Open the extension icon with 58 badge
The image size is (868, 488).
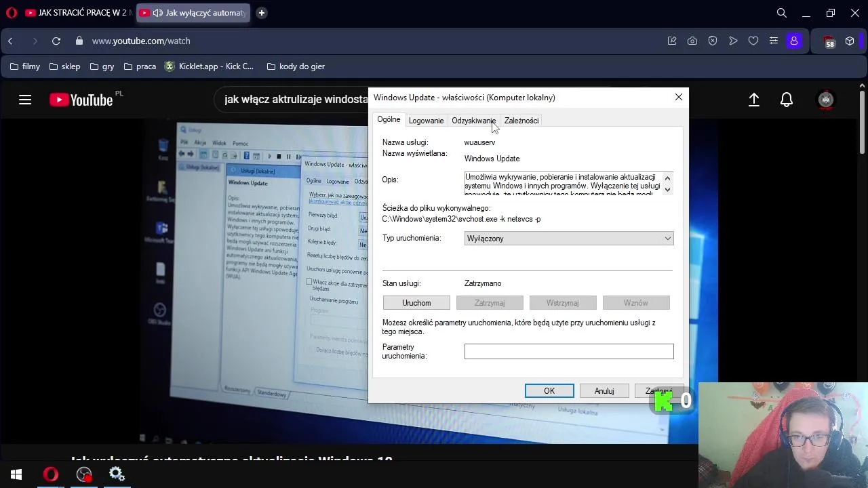pyautogui.click(x=829, y=42)
